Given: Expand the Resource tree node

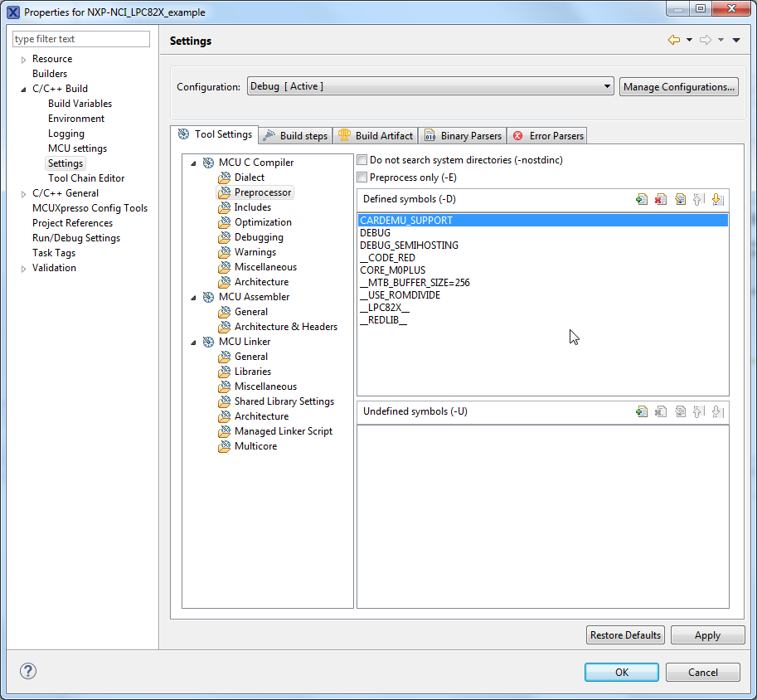Looking at the screenshot, I should point(23,60).
